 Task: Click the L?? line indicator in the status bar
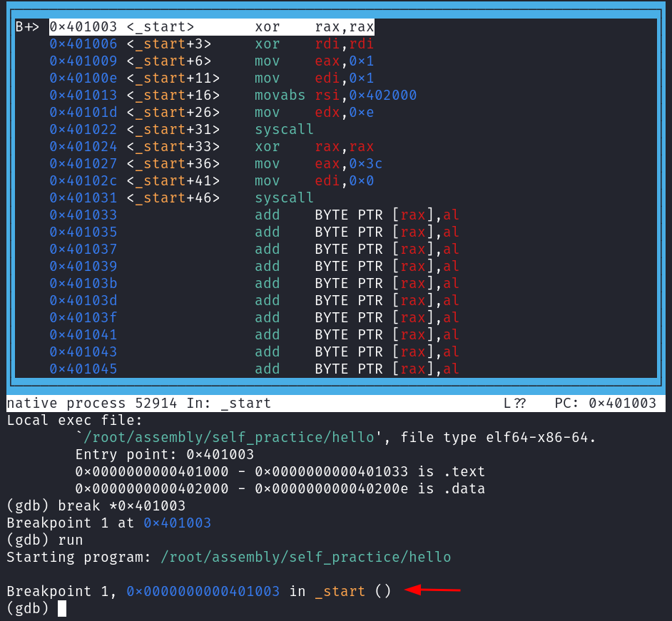click(514, 404)
